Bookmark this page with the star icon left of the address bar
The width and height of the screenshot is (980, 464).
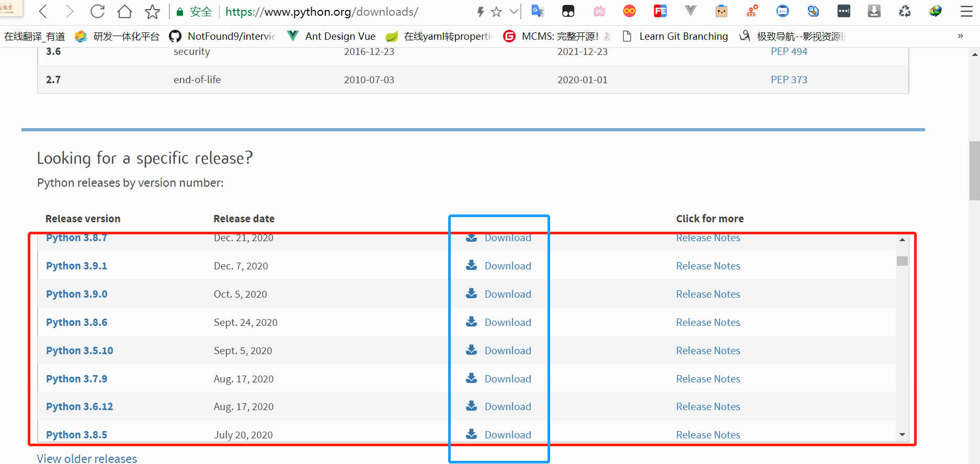[x=152, y=12]
